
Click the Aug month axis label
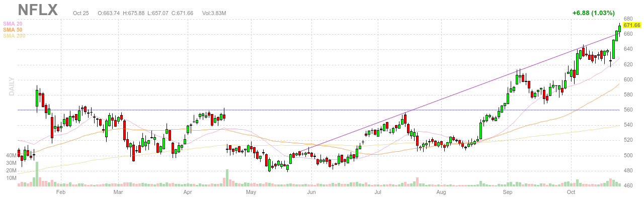(441, 192)
